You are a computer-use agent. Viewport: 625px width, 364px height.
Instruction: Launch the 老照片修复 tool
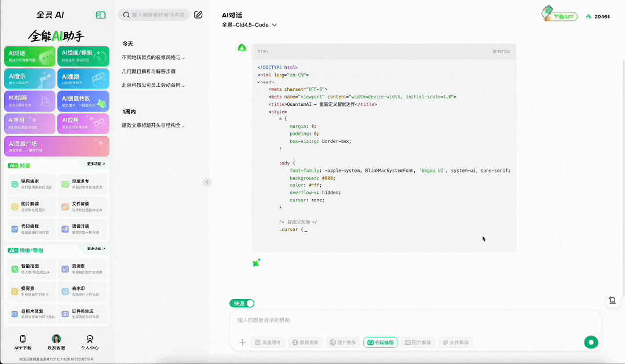pos(31,314)
